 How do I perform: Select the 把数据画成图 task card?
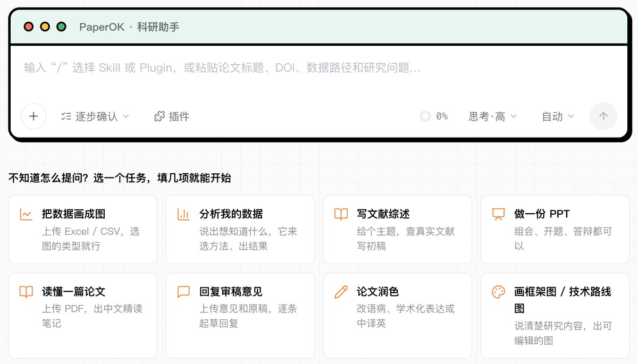click(83, 229)
